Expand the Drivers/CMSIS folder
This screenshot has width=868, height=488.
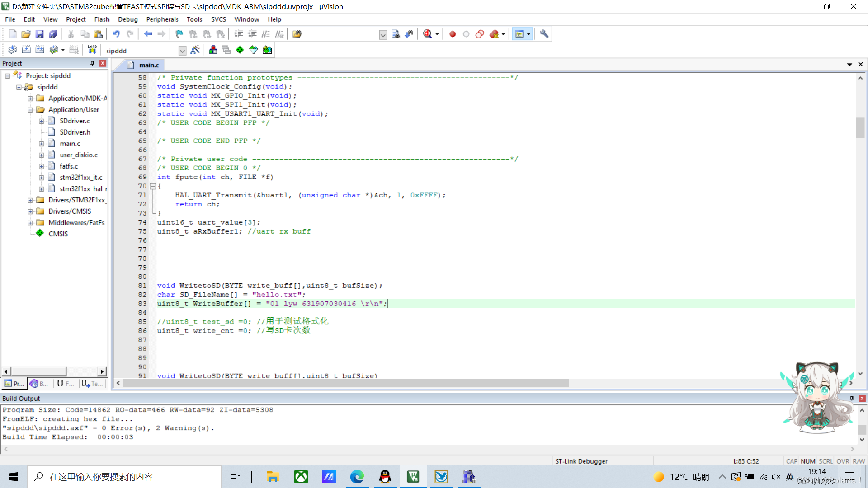pyautogui.click(x=30, y=211)
